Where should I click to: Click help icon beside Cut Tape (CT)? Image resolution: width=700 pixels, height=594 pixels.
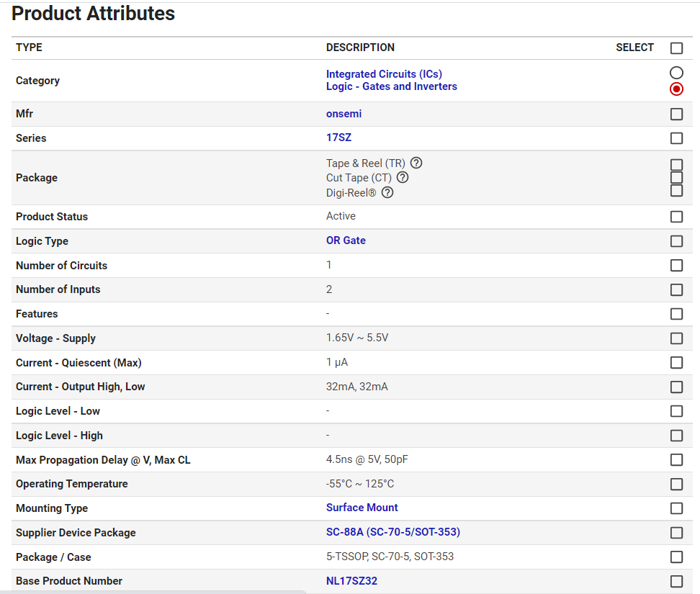pyautogui.click(x=403, y=177)
